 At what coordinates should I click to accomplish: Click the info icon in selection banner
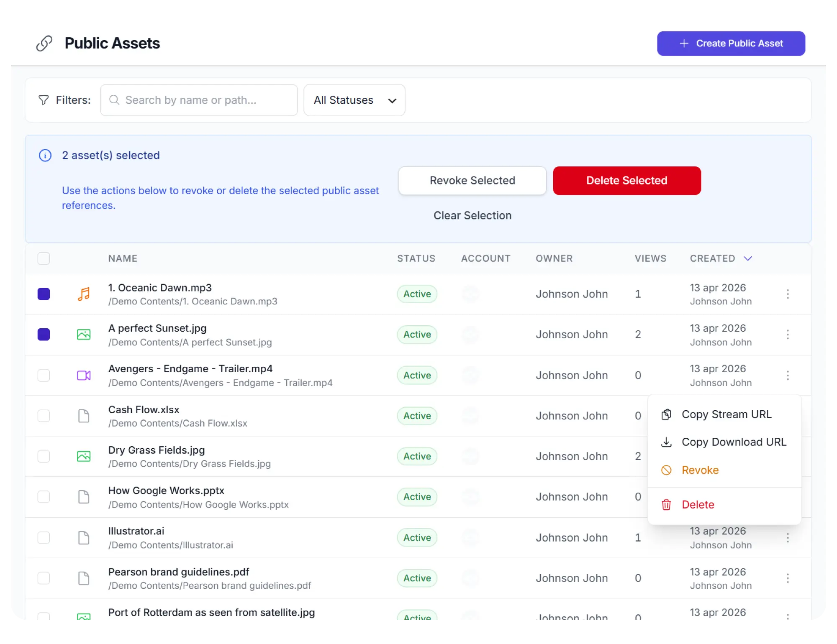(x=45, y=156)
